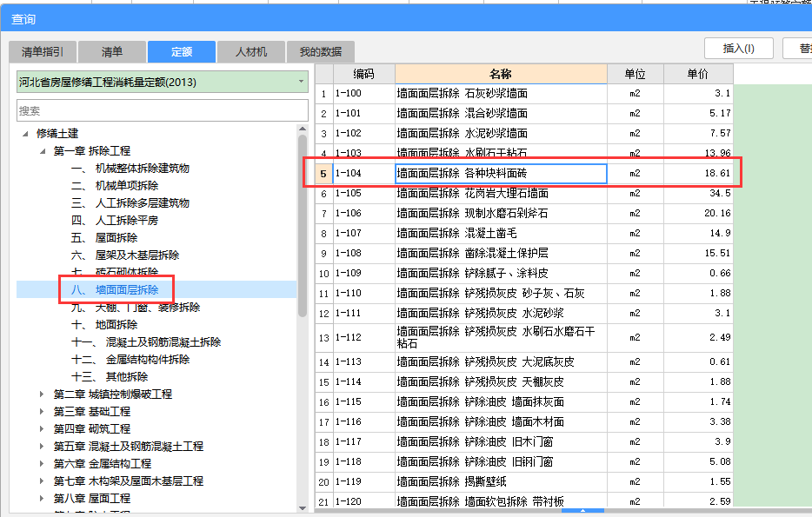Select 五、屋面拆除 tree item
Viewport: 812px width, 517px height.
[x=104, y=237]
